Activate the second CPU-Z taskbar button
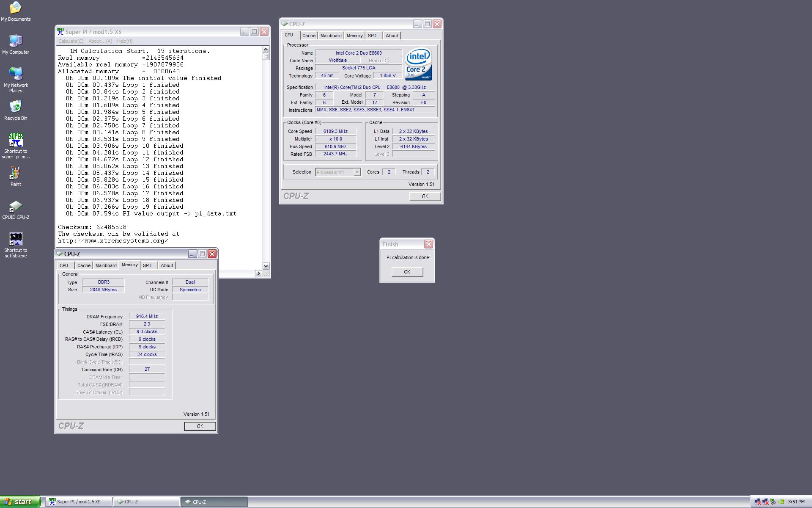Image resolution: width=812 pixels, height=508 pixels. click(x=214, y=502)
